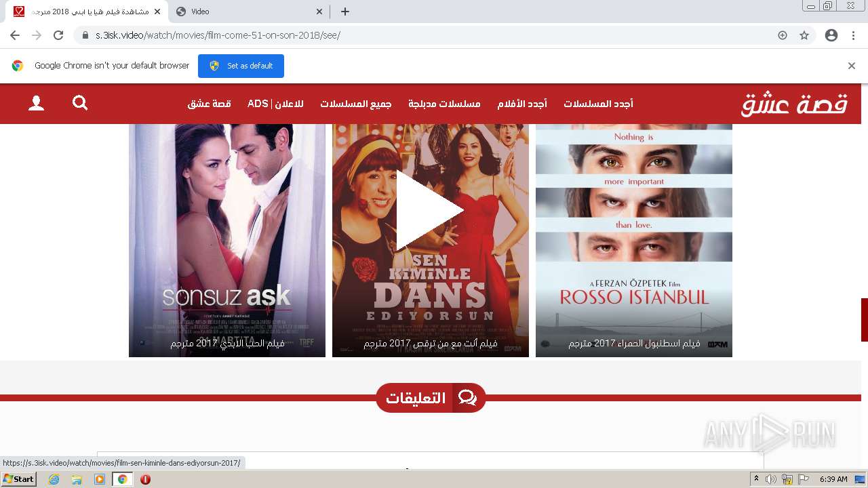Click the browser forward arrow

coord(37,35)
